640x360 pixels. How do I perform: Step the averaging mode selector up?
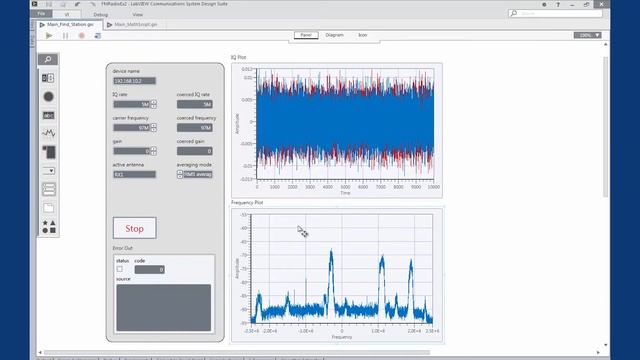pos(180,172)
